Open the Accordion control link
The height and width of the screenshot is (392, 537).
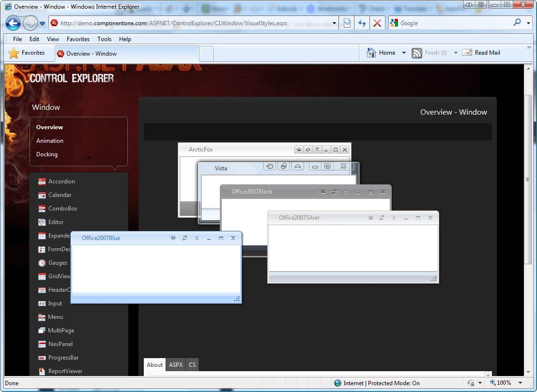point(61,181)
